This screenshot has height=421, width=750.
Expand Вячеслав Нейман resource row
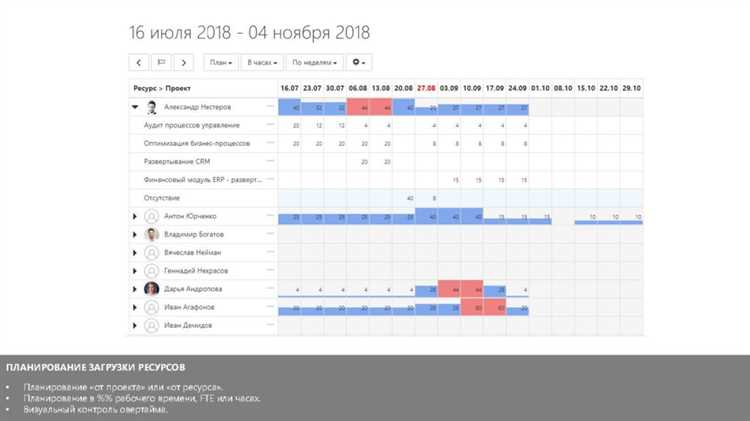135,253
